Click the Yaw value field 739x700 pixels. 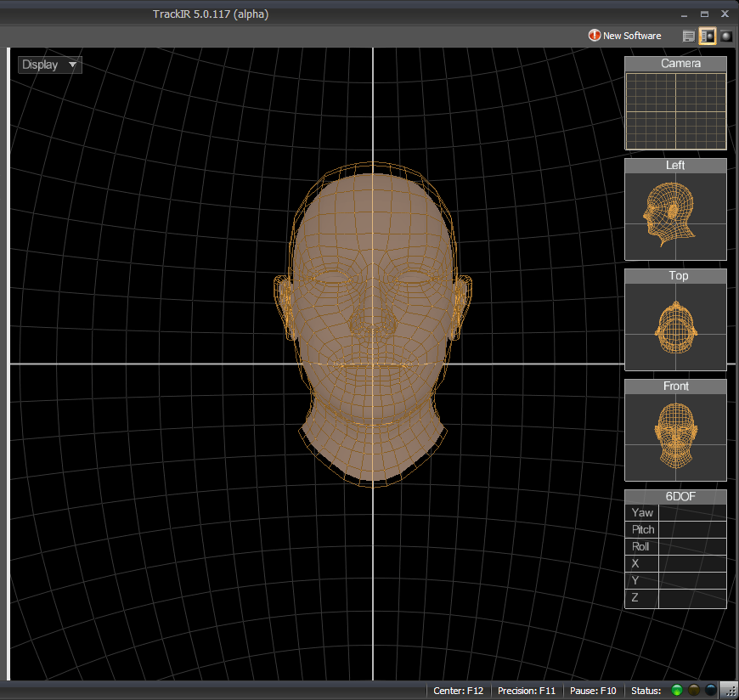tap(692, 513)
